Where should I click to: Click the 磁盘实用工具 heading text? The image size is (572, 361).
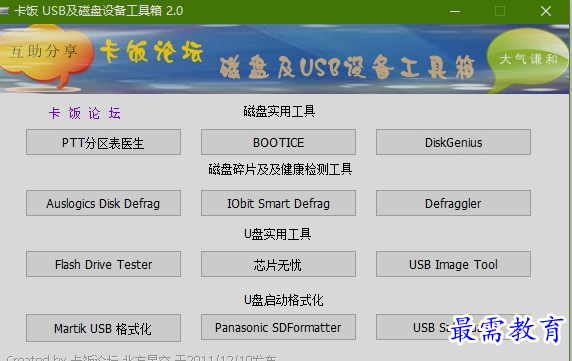pos(279,111)
